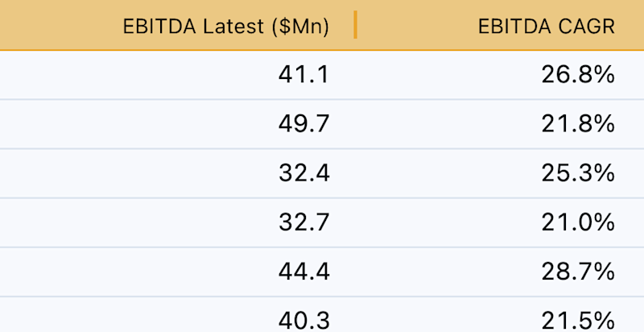
Task: Select the cell showing 26.8%
Action: point(578,75)
